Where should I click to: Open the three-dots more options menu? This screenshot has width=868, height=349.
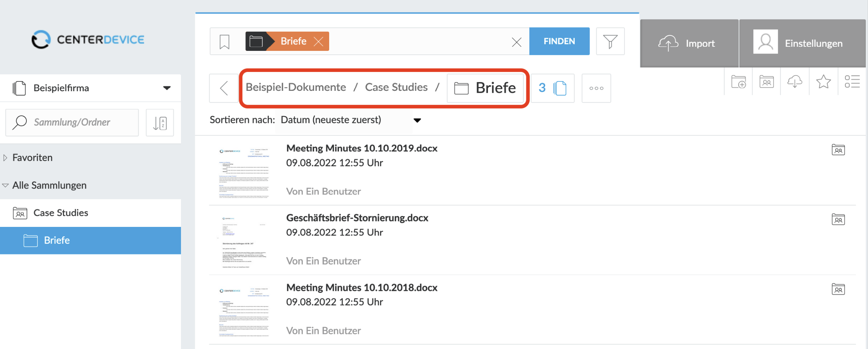[x=596, y=88]
